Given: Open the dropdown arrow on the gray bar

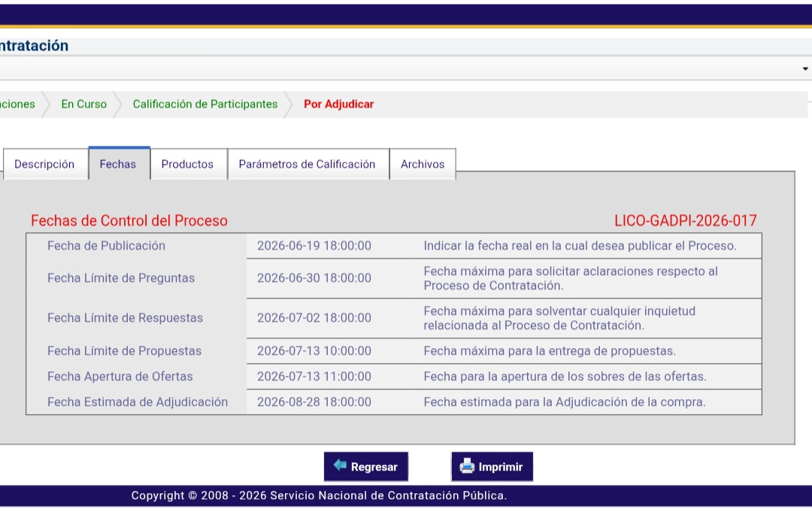Looking at the screenshot, I should (x=804, y=69).
